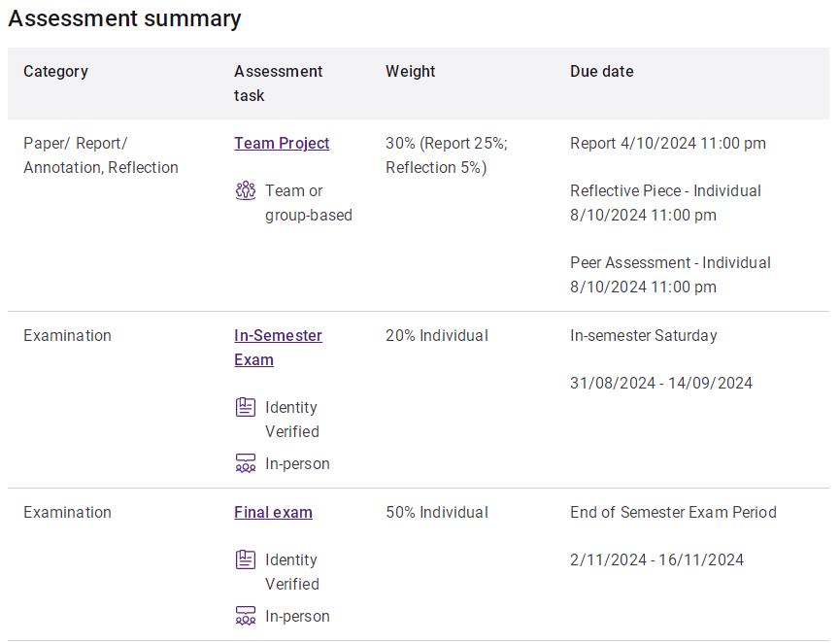Click the Due date column header
The width and height of the screenshot is (840, 643).
pos(602,71)
